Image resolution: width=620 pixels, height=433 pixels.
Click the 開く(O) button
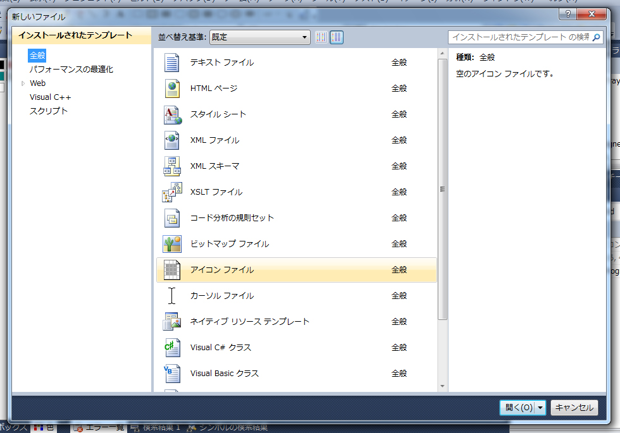tap(518, 408)
